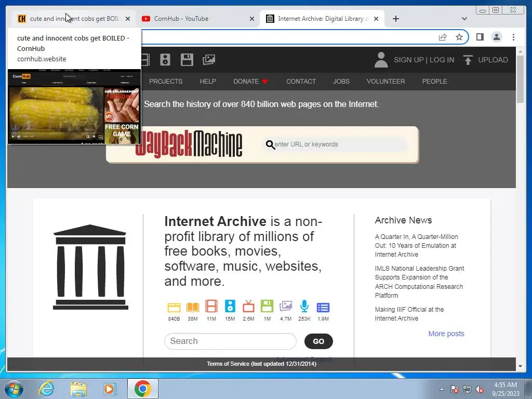The width and height of the screenshot is (532, 399).
Task: Open concerts microphone icon labeled 253K
Action: 304,307
